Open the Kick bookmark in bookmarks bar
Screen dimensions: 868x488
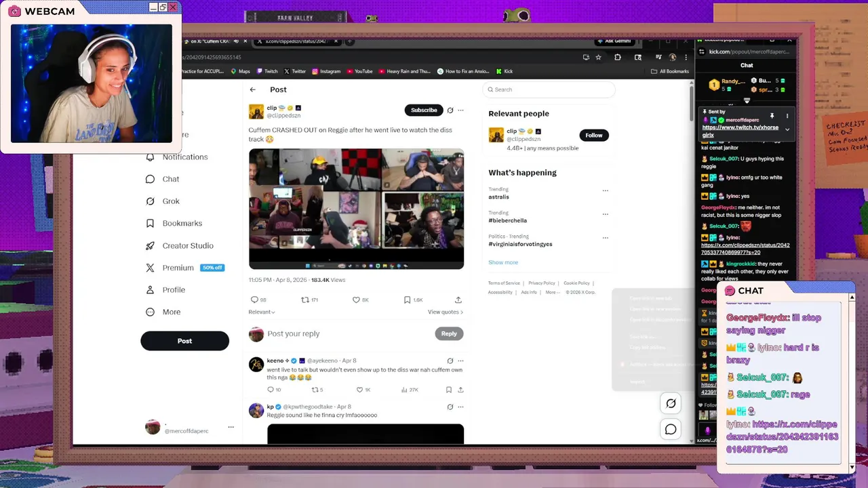(505, 71)
